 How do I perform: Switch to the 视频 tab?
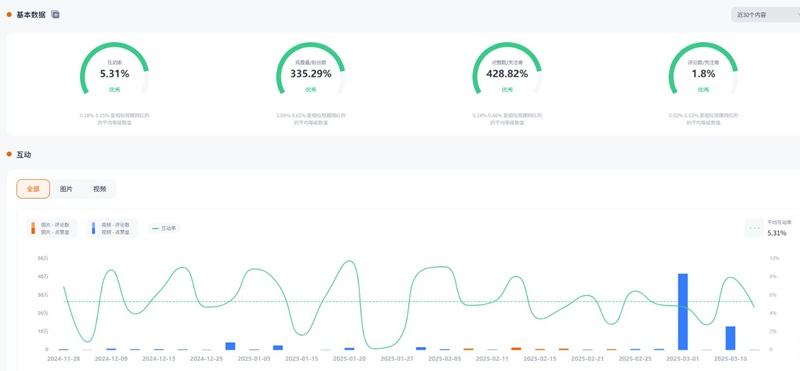99,189
